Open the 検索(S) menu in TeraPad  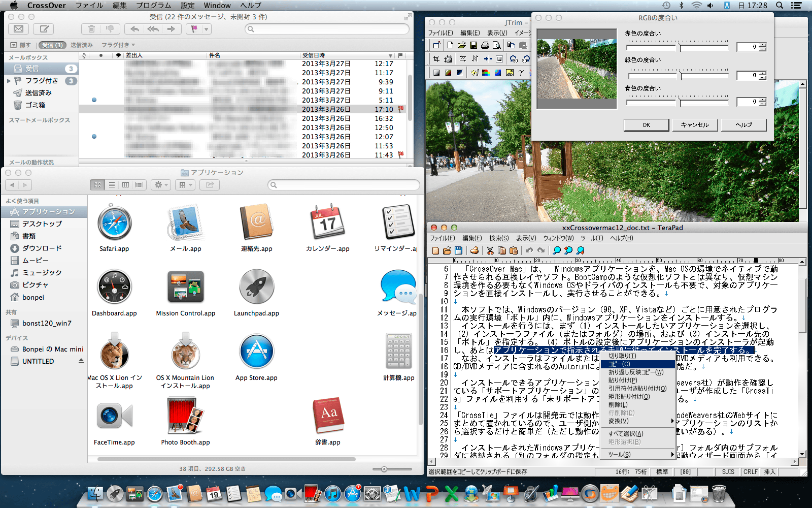click(499, 238)
